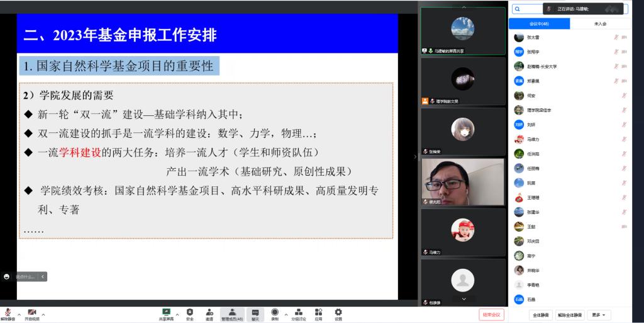Select the 会议中(48) tab
This screenshot has width=644, height=323.
(539, 23)
